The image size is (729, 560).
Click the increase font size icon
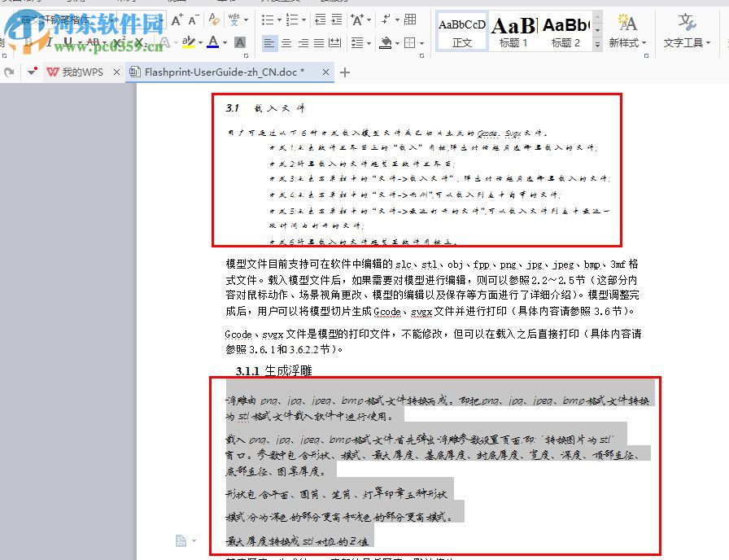(x=177, y=20)
